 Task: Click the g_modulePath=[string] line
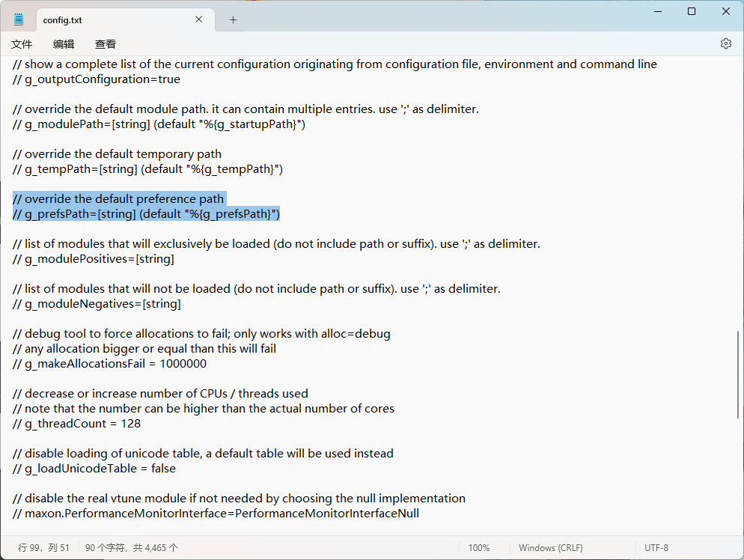(159, 124)
